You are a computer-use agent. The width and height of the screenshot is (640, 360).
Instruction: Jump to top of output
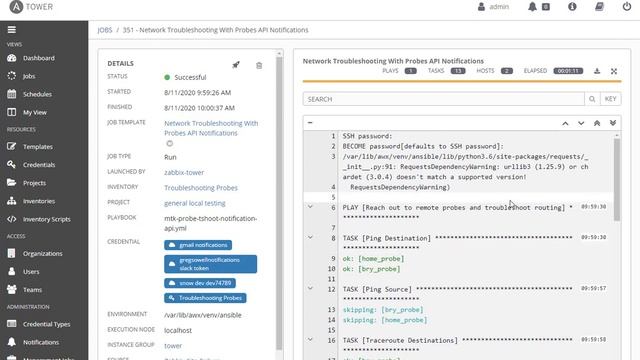[597, 123]
